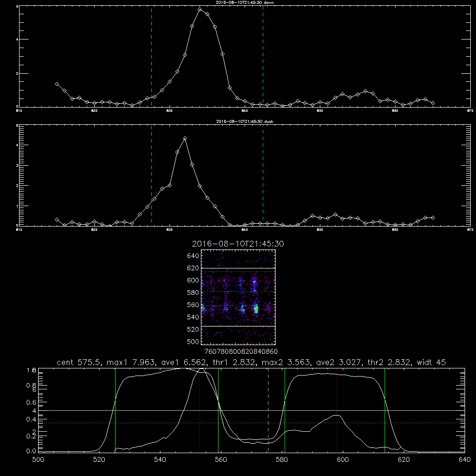
Task: Click the x-axis tick labels under spectral image
Action: click(x=241, y=351)
